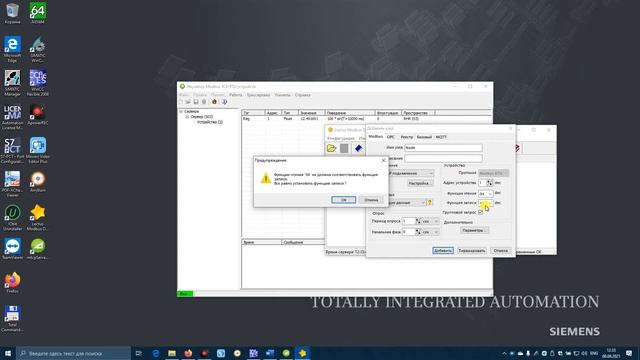Open Lectus Modbus star desktop icon

(38, 218)
